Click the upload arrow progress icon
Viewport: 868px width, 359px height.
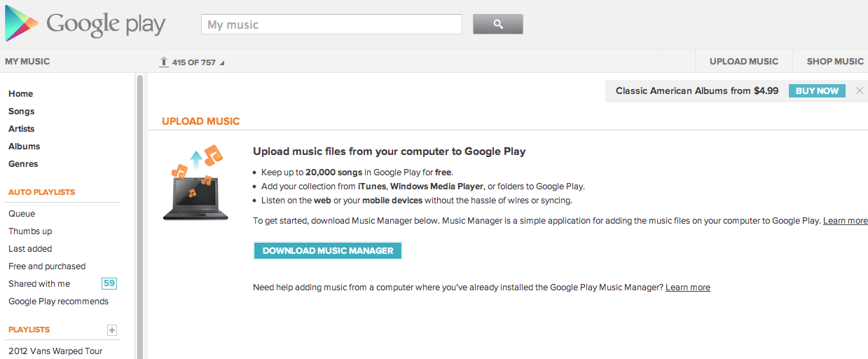(x=164, y=62)
